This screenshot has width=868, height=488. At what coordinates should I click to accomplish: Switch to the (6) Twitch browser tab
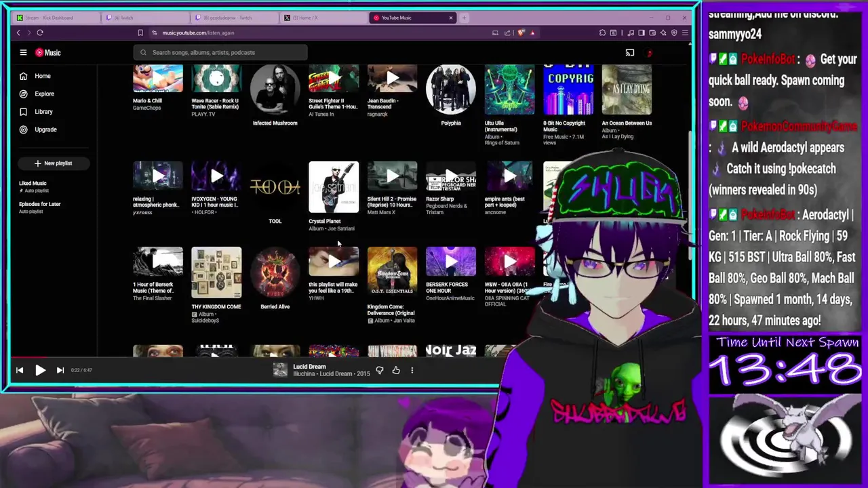(x=146, y=18)
